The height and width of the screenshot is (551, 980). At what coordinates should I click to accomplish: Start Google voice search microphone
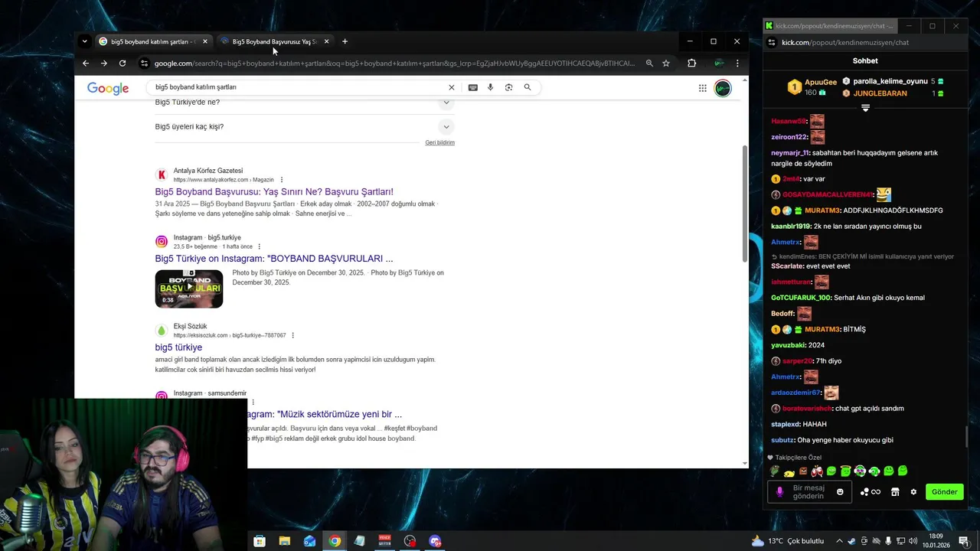point(491,87)
